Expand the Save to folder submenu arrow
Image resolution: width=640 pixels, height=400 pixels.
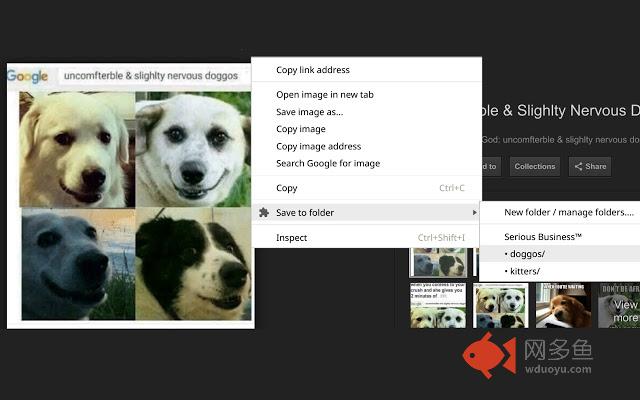coord(474,213)
